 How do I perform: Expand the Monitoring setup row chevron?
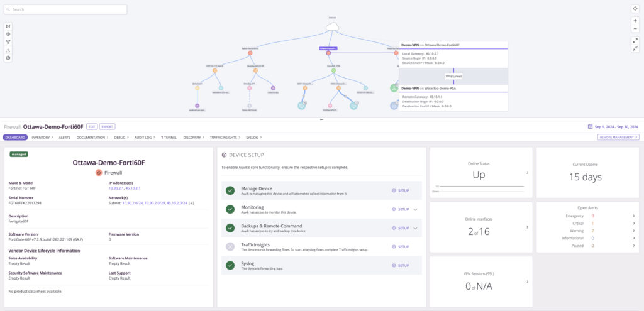(x=416, y=209)
